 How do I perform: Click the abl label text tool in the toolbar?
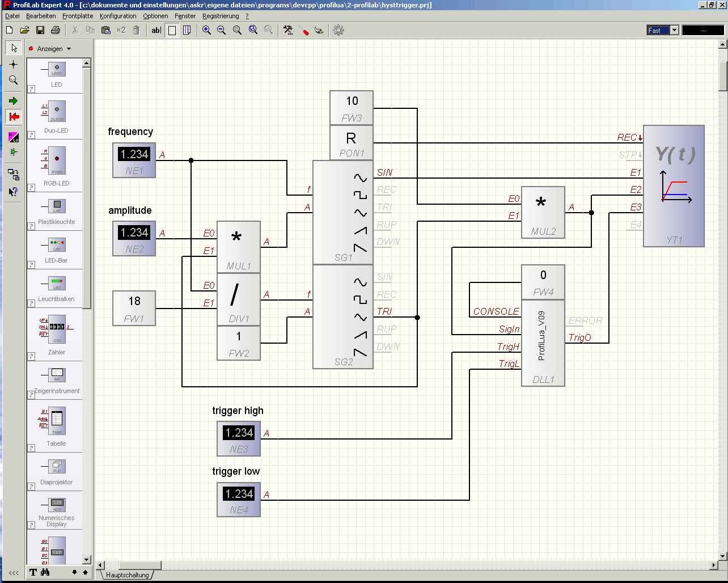156,30
